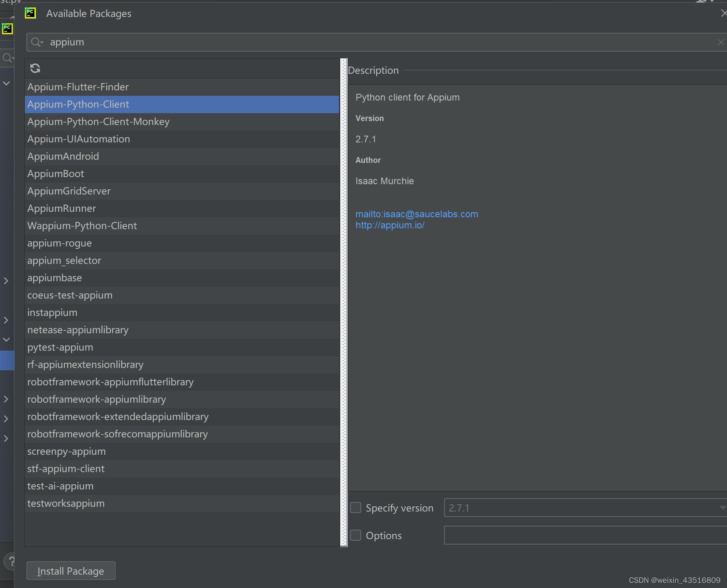Screen dimensions: 727x588
Task: Enable the Specify version checkbox
Action: (x=356, y=508)
